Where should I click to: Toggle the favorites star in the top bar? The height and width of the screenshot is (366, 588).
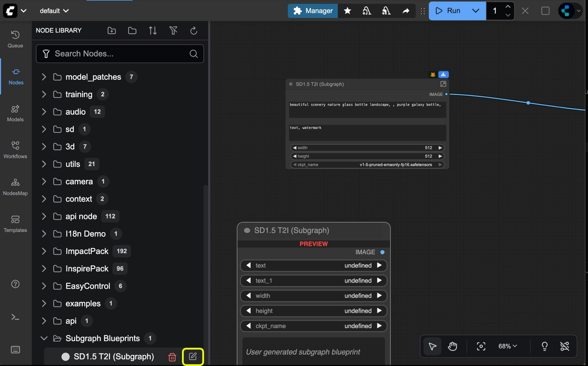click(348, 11)
